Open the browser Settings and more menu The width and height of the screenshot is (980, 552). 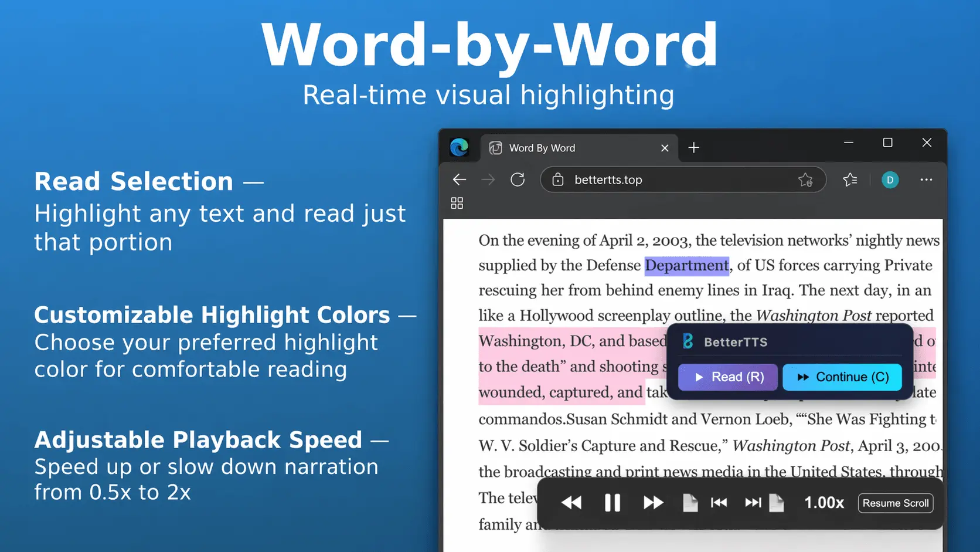tap(926, 180)
